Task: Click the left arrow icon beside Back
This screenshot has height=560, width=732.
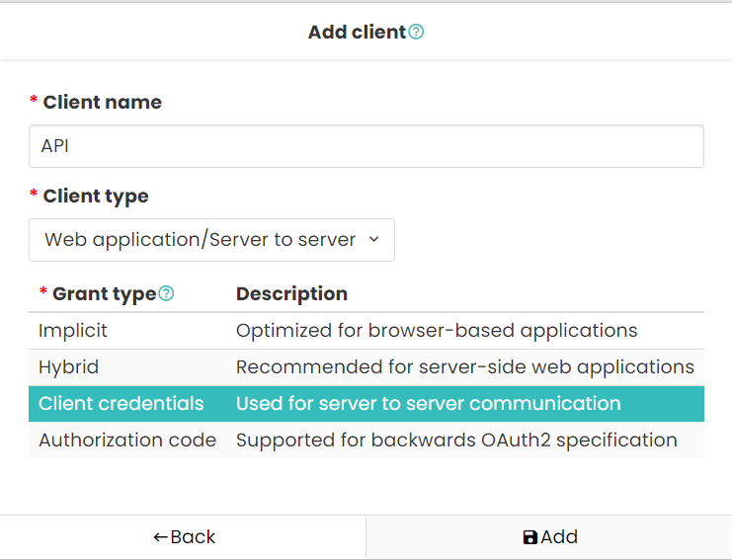Action: point(161,537)
